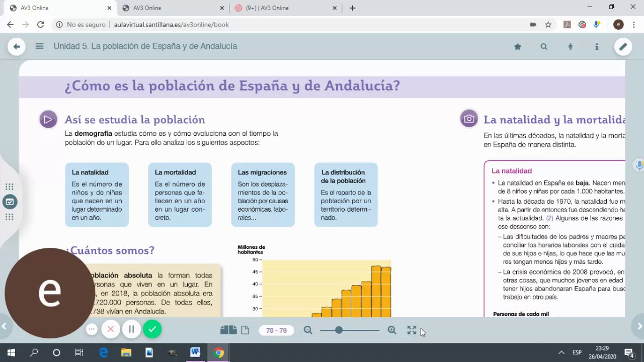Show hidden system tray icons
This screenshot has width=644, height=362.
pos(561,352)
